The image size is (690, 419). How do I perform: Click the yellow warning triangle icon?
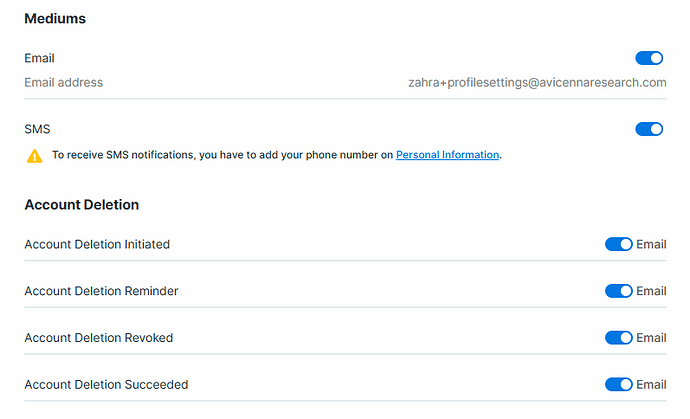coord(35,156)
